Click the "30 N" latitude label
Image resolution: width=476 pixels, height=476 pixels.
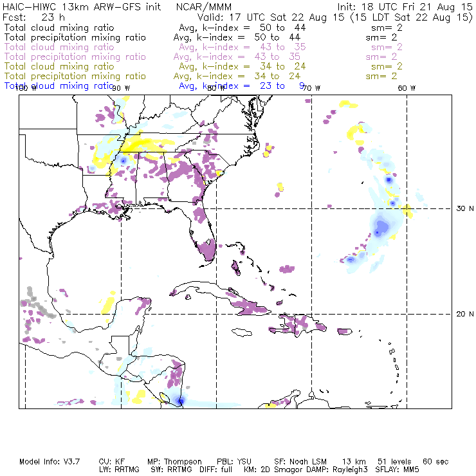click(465, 208)
